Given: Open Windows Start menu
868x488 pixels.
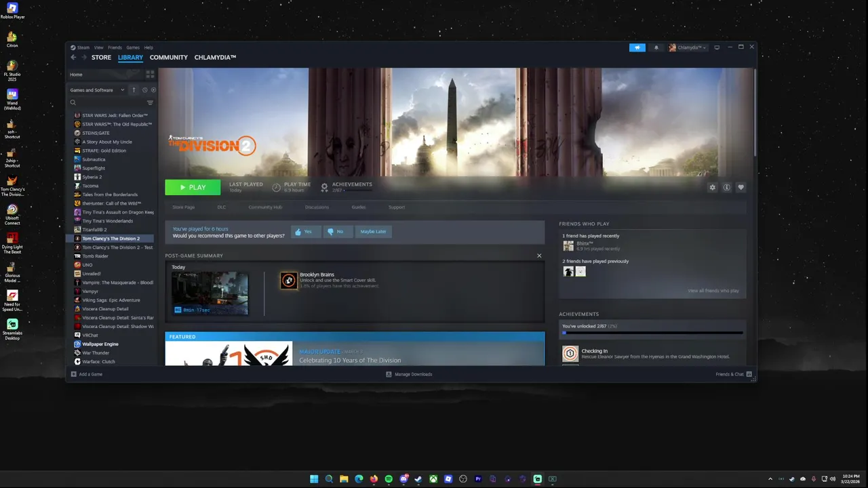Looking at the screenshot, I should click(x=314, y=479).
